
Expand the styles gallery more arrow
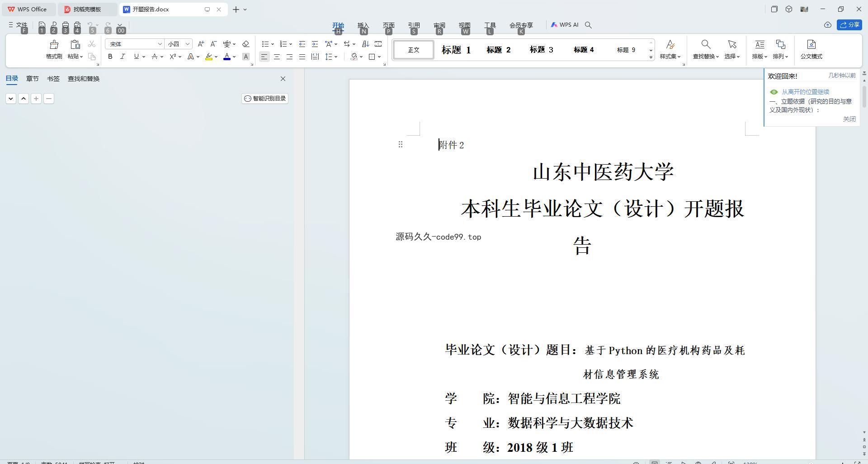pyautogui.click(x=651, y=57)
